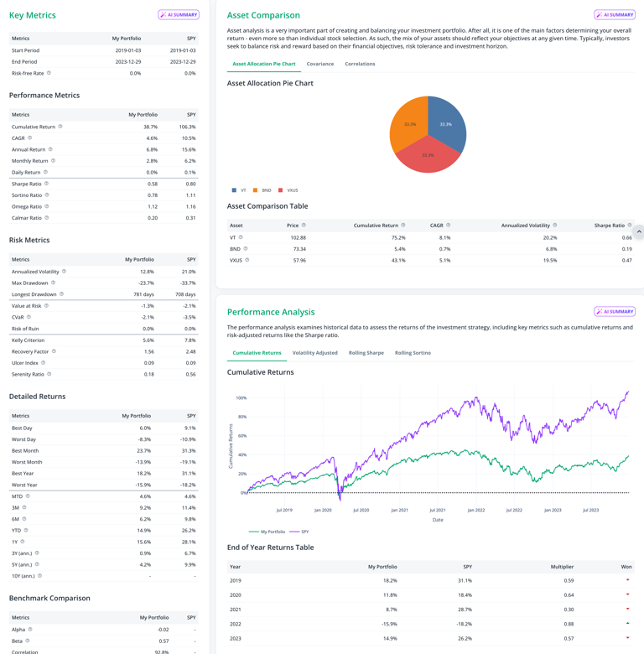
Task: Click info icon next to Annual Return
Action: (50, 149)
